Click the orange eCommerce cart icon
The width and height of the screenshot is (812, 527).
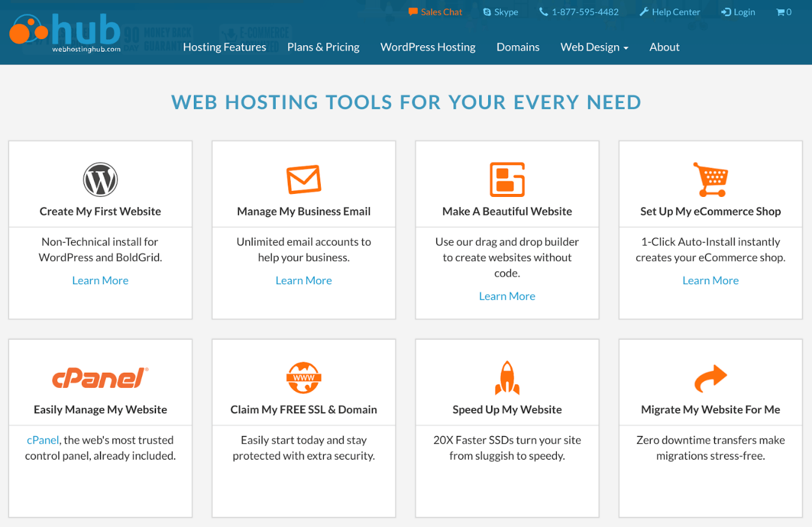point(711,179)
